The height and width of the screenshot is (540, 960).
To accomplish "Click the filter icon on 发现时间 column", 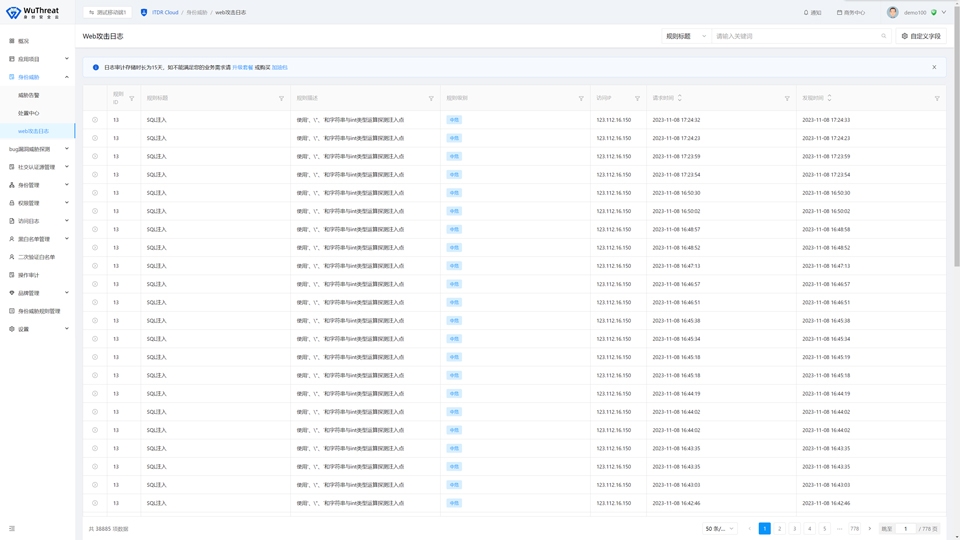I will (937, 99).
